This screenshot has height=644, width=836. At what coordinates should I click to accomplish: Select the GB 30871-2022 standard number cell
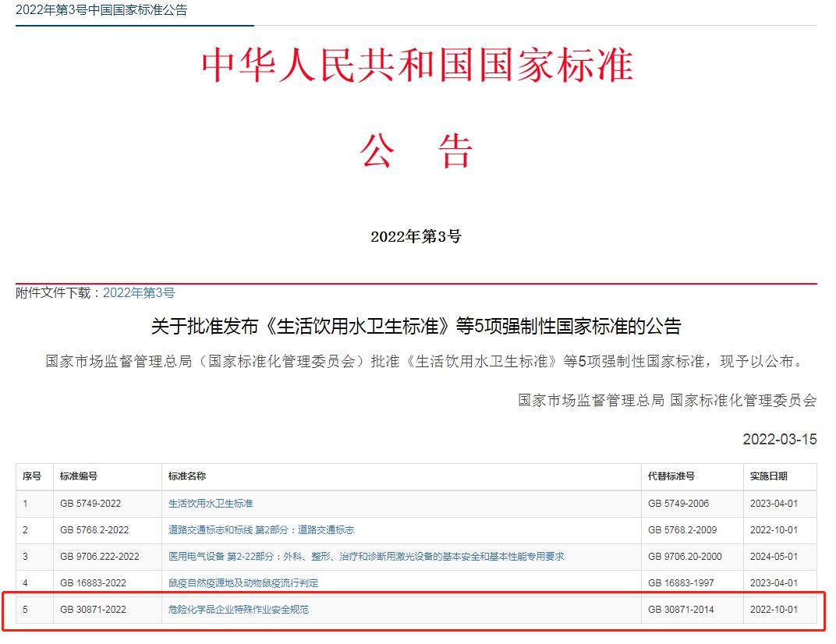(x=93, y=610)
